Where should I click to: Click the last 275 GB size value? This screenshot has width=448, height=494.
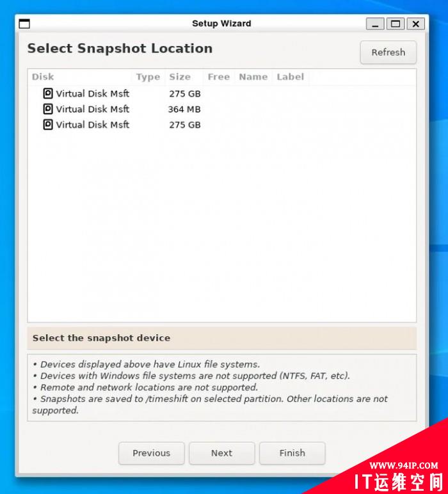[x=185, y=125]
